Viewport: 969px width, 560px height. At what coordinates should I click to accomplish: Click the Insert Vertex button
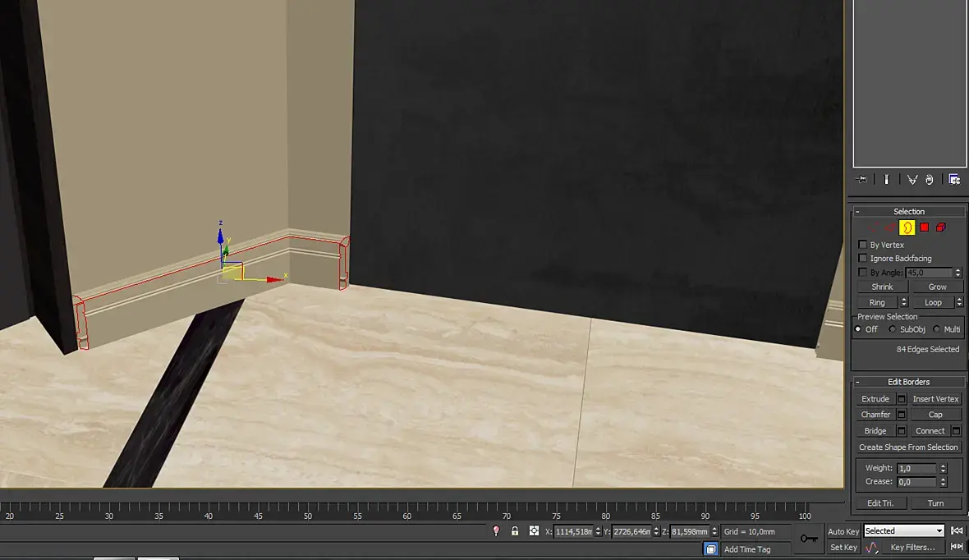935,399
